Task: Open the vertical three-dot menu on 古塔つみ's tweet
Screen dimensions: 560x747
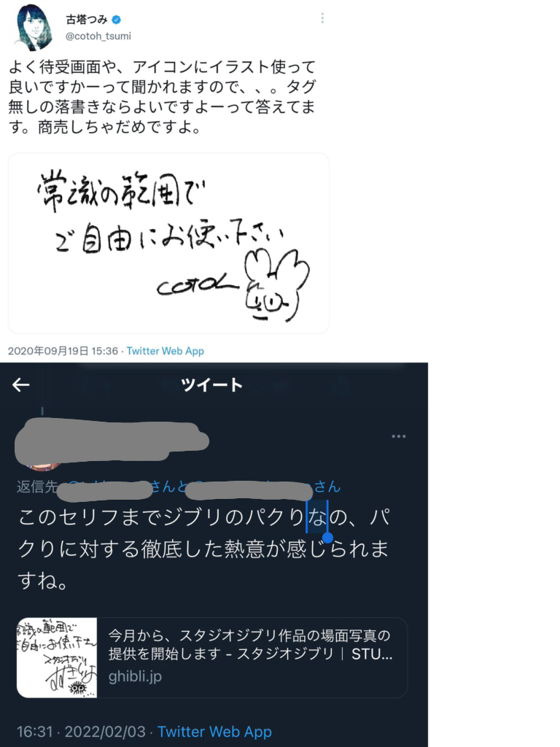Action: [x=322, y=18]
